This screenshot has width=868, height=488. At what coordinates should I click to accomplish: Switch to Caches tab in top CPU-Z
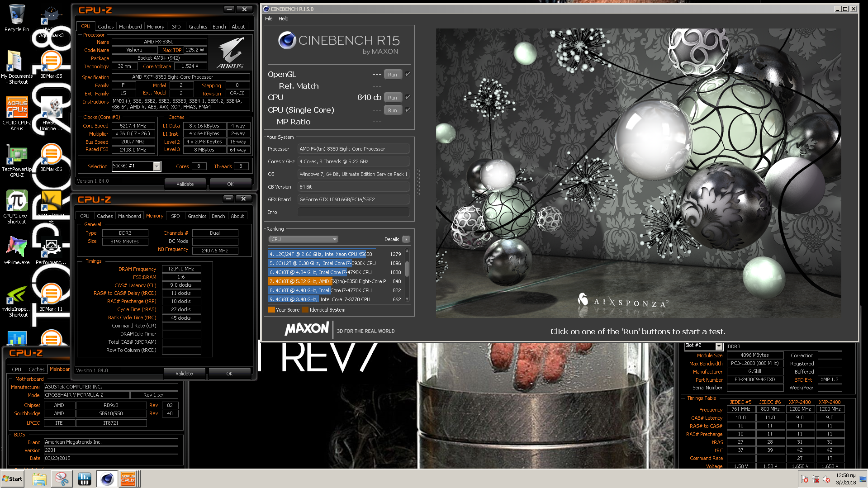(x=106, y=27)
